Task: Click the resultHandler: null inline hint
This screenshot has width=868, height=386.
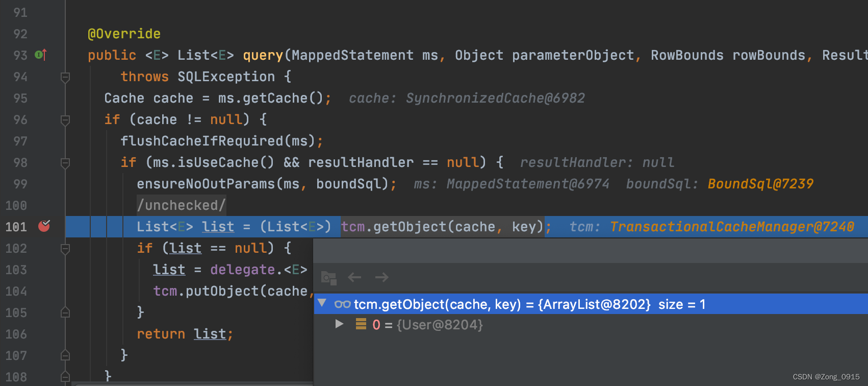Action: tap(597, 162)
